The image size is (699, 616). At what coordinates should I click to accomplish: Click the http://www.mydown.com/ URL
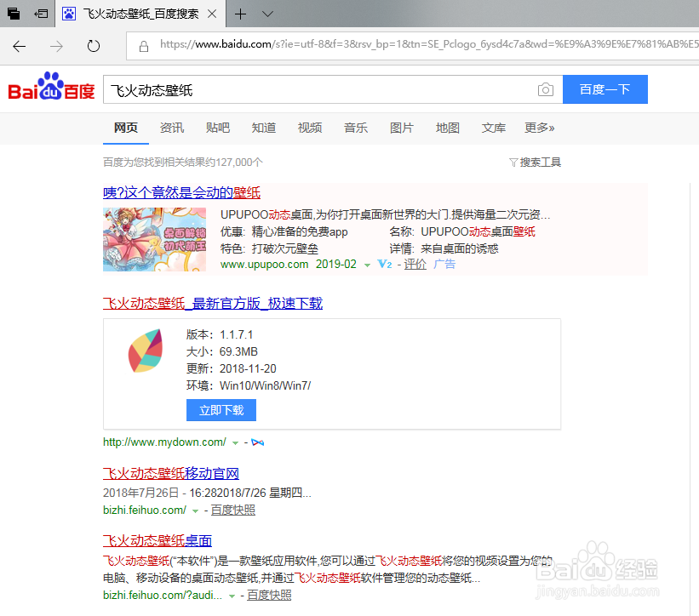[164, 442]
